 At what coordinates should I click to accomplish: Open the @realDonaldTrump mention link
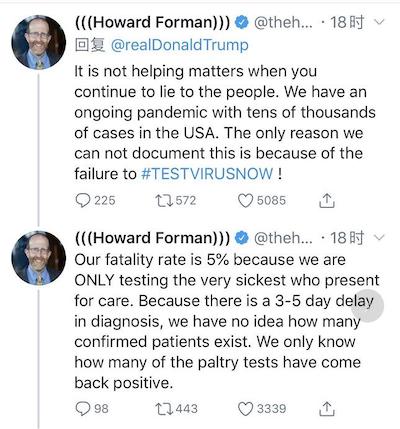point(179,45)
